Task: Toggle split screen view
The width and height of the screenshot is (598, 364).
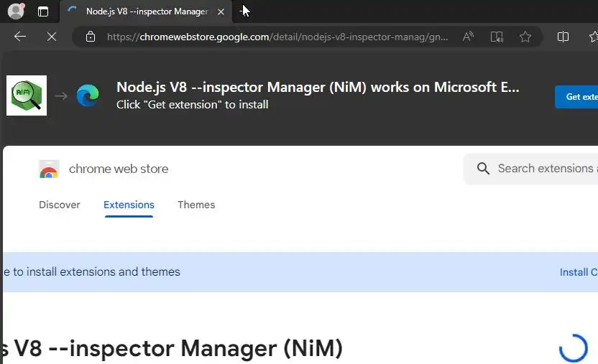Action: click(563, 37)
